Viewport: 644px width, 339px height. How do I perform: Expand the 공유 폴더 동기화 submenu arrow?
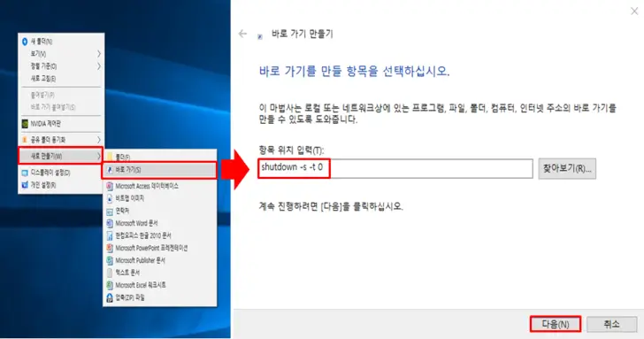[99, 140]
